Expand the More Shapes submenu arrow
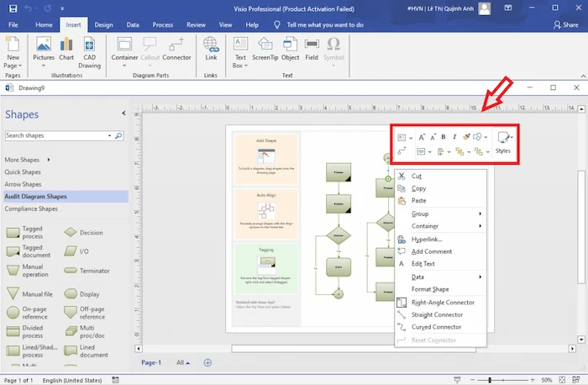This screenshot has height=385, width=588. coord(49,160)
